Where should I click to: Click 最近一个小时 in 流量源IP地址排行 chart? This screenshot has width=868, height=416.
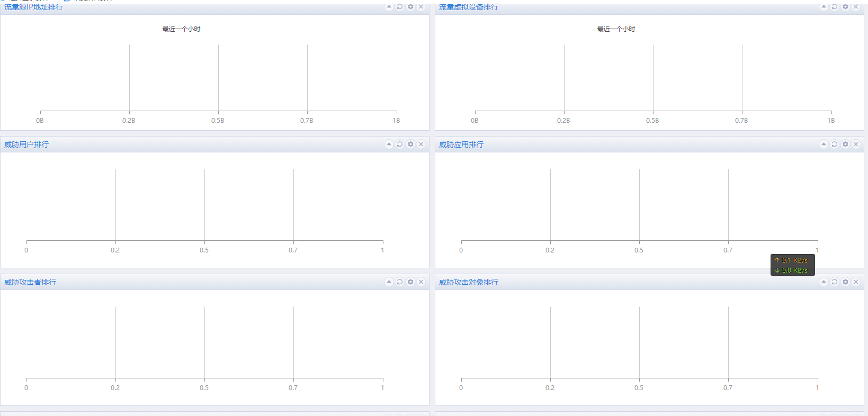[x=181, y=29]
